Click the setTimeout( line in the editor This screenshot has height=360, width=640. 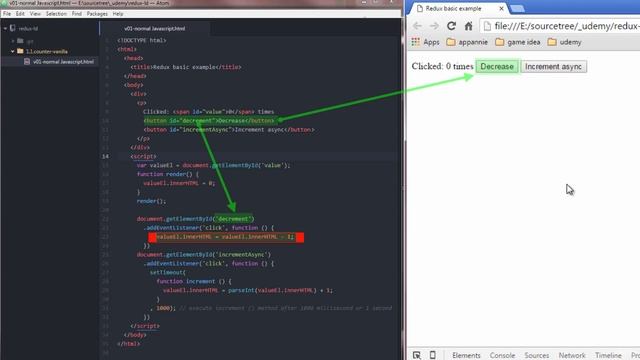click(168, 272)
